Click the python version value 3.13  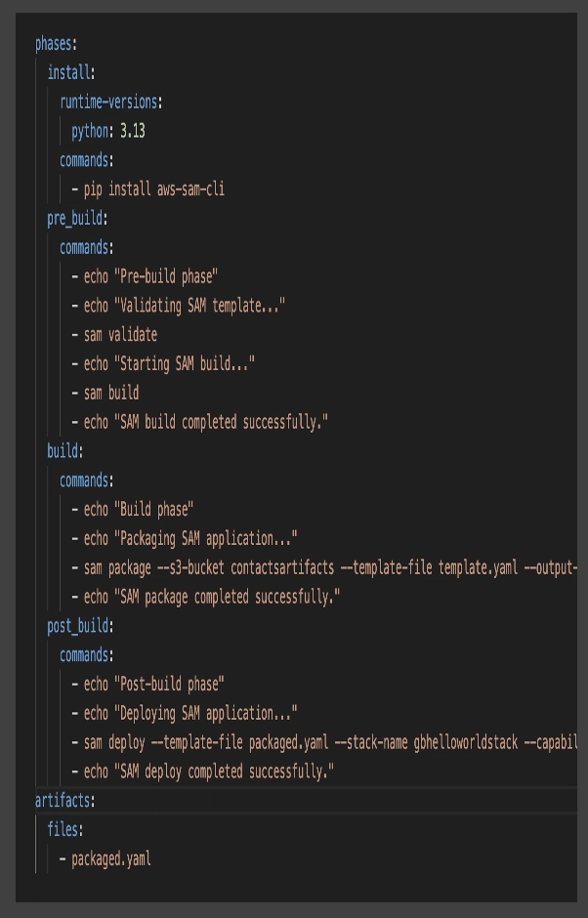pos(133,131)
